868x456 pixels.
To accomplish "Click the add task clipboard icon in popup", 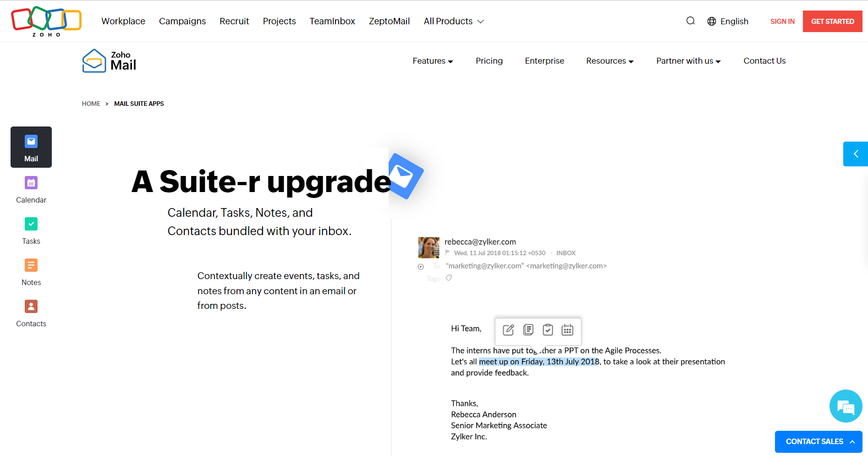I will [548, 330].
